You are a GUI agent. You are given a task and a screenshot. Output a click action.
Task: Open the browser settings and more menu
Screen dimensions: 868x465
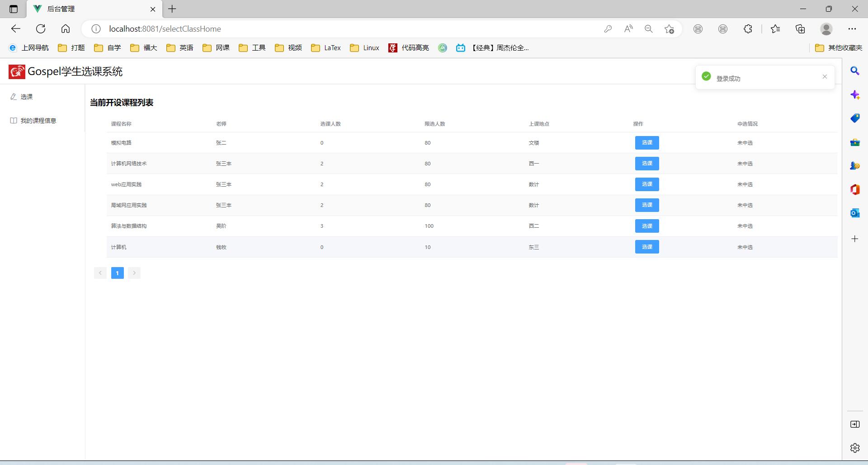(x=852, y=29)
